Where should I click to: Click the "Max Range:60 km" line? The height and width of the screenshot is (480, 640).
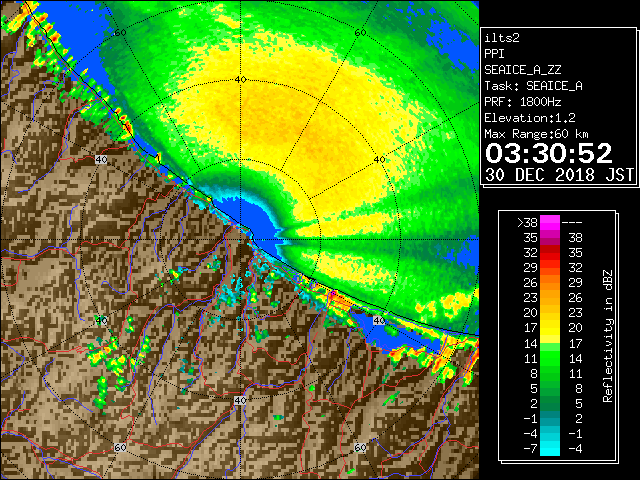pyautogui.click(x=536, y=134)
